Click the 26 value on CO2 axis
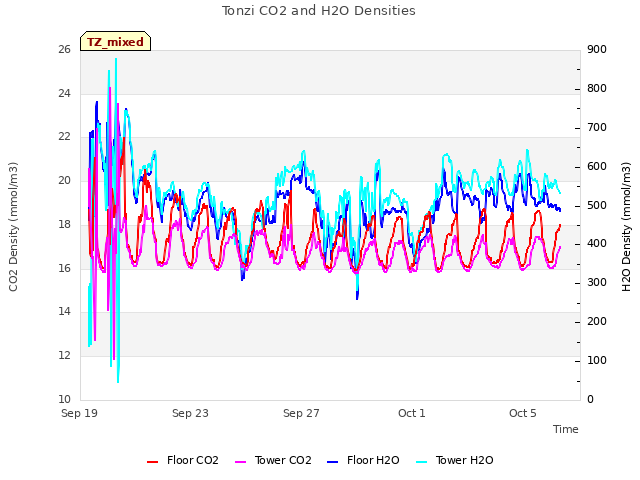This screenshot has width=640, height=480. 64,50
